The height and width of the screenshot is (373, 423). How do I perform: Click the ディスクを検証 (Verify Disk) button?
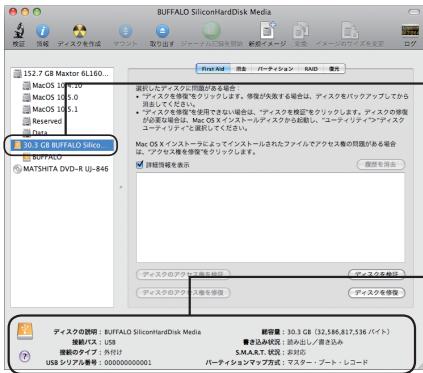click(376, 275)
